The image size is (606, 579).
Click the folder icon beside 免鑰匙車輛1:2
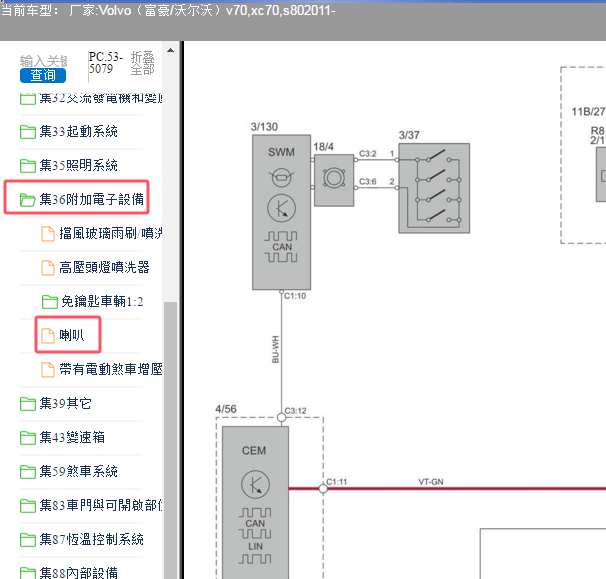(x=49, y=302)
